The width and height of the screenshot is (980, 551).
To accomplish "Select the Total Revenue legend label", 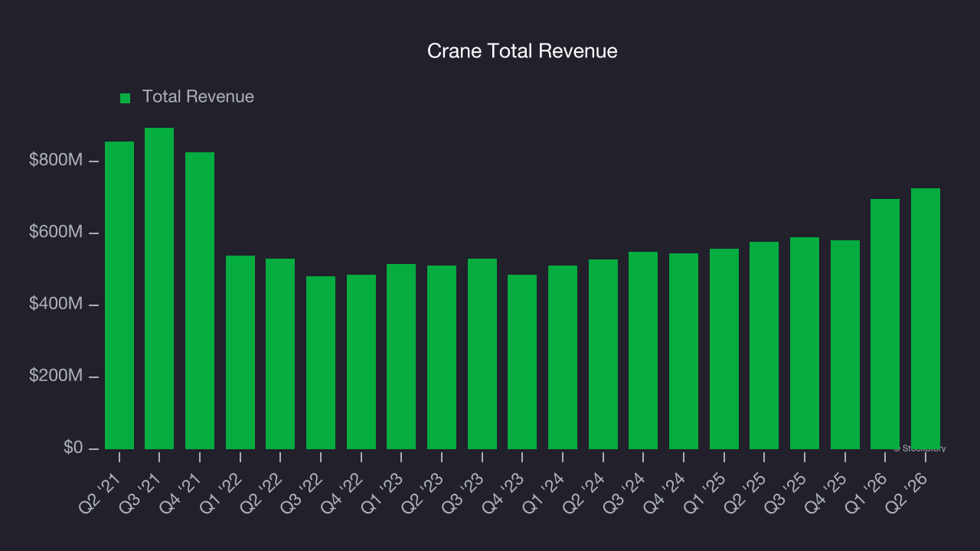I will point(198,97).
